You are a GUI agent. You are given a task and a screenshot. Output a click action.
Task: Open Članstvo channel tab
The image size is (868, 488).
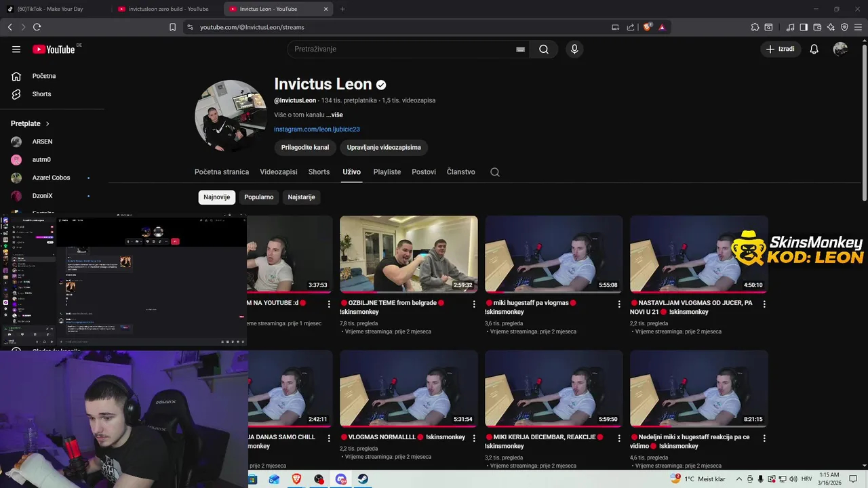(x=461, y=172)
